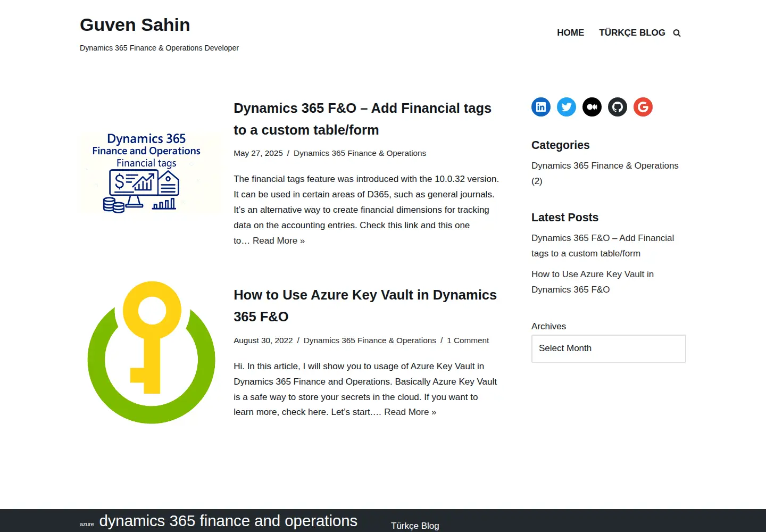Click the Latest Posts sidebar heading

[565, 218]
